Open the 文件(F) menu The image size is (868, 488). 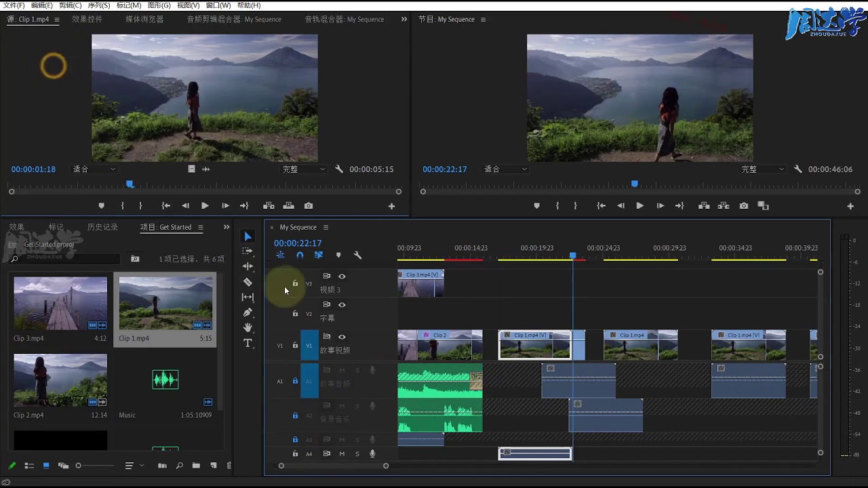[14, 5]
